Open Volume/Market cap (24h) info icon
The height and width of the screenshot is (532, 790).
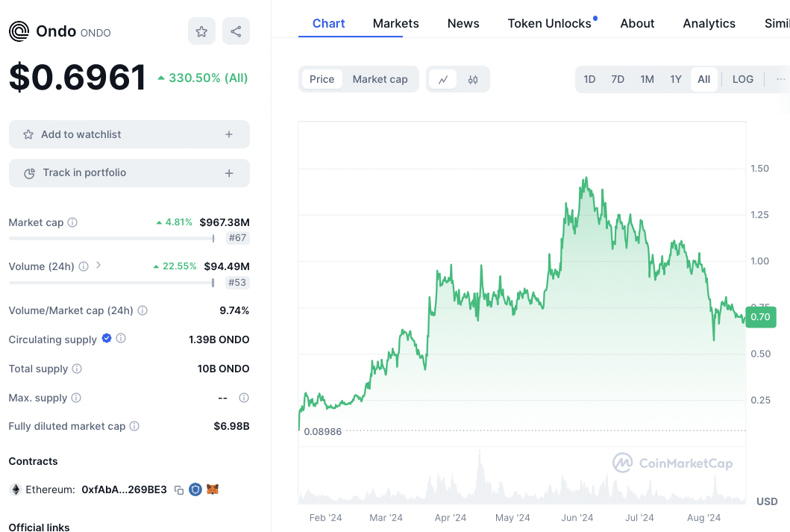click(x=142, y=310)
